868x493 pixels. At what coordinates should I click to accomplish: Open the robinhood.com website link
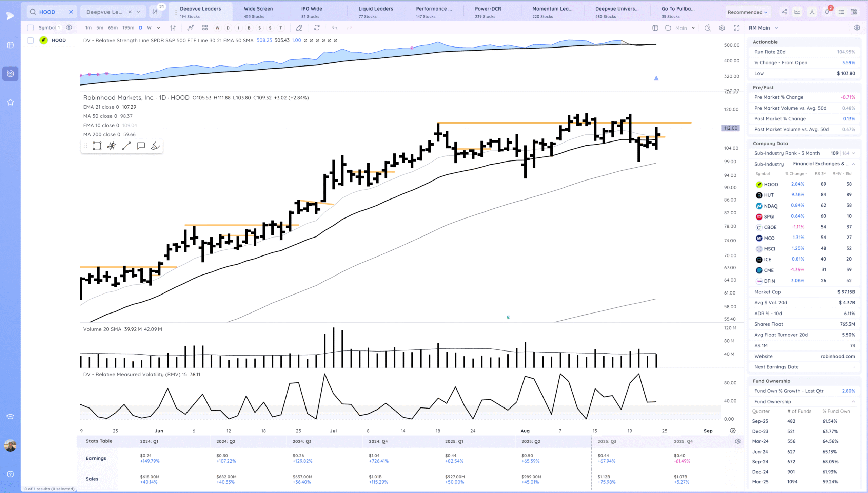click(x=837, y=356)
